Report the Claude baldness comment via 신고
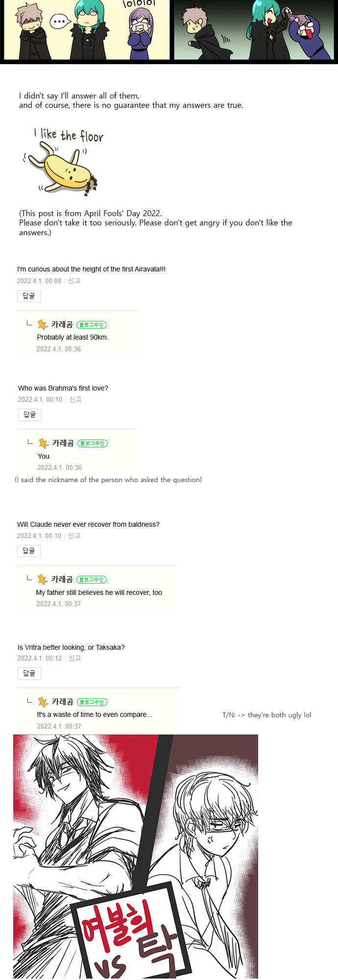338x980 pixels. [74, 536]
